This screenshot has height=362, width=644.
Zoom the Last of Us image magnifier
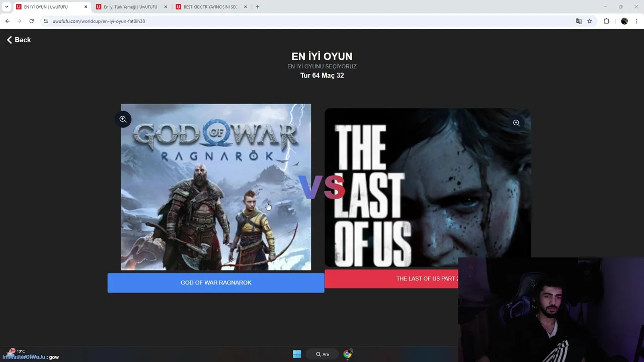pos(516,123)
